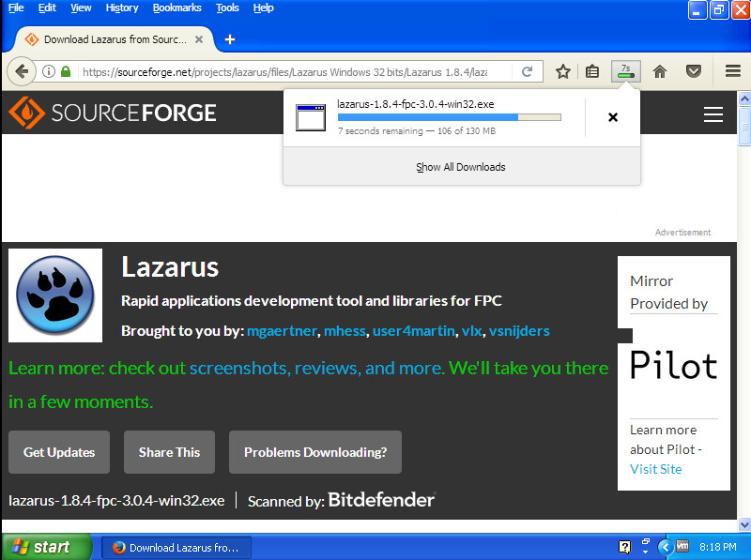Click the green padlock security icon

coord(66,72)
